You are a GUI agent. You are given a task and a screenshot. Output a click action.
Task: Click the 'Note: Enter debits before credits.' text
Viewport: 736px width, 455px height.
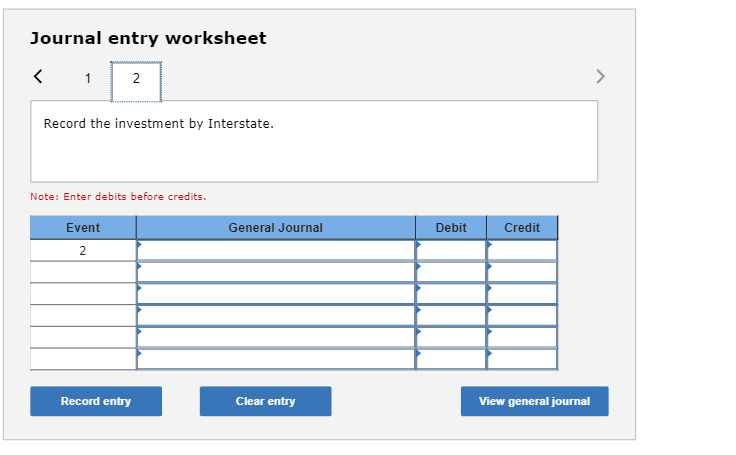pos(118,197)
